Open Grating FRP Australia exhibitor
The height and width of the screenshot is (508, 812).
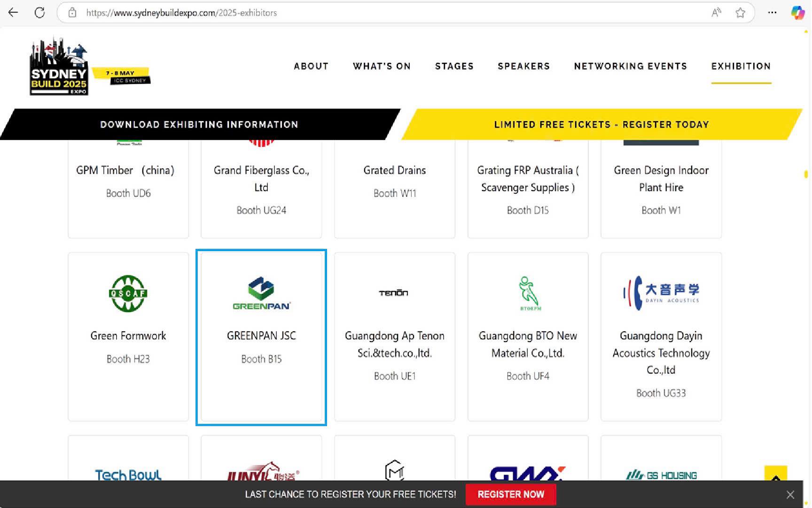click(528, 179)
